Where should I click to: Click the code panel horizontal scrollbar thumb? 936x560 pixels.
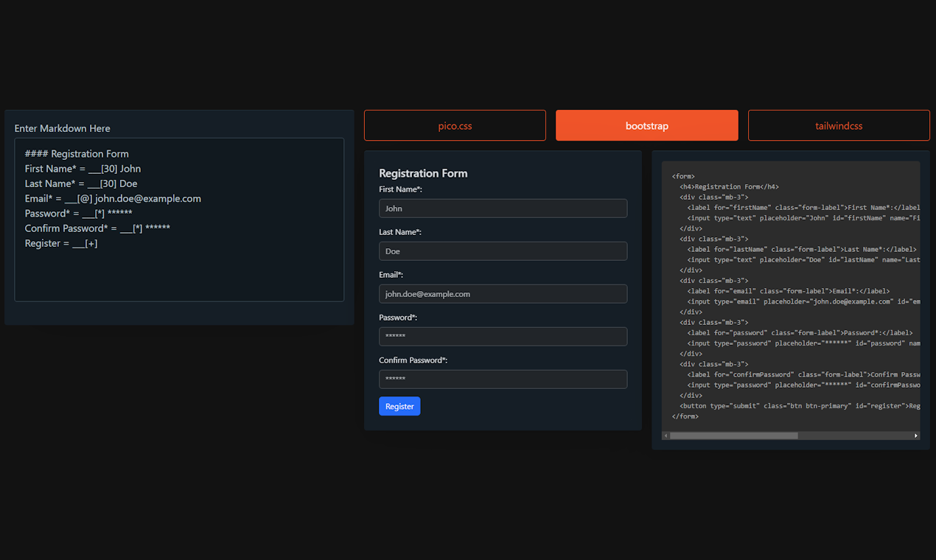coord(733,435)
